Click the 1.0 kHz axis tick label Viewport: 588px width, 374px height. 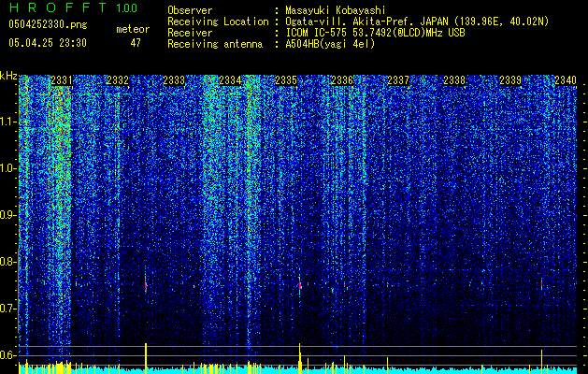pos(8,168)
